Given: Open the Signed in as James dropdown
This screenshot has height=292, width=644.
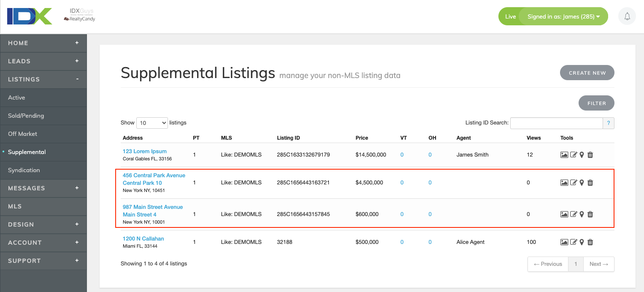Looking at the screenshot, I should tap(563, 17).
